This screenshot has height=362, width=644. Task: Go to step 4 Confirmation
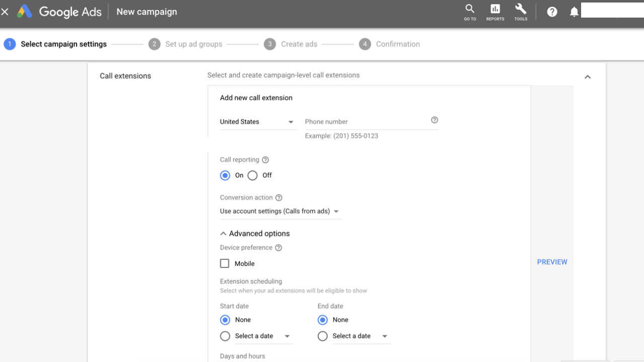(x=389, y=44)
